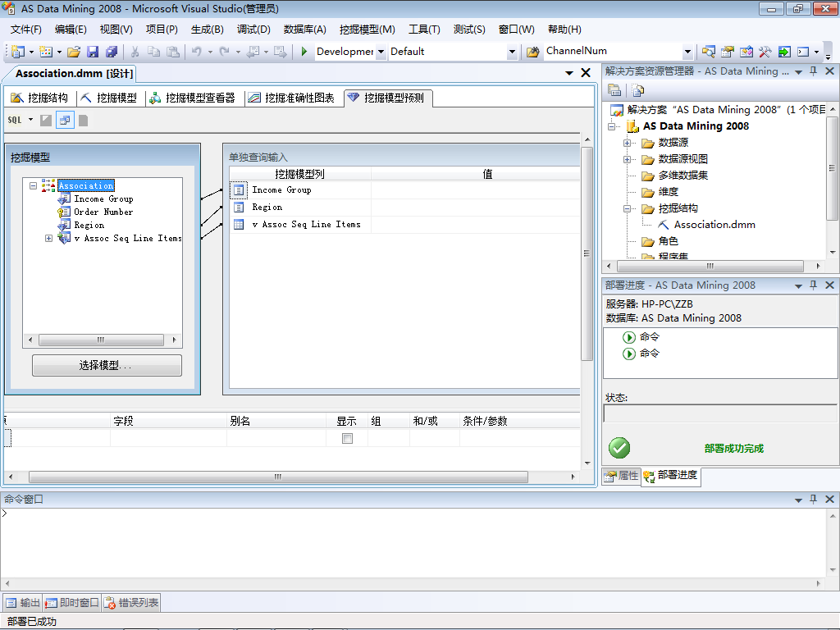Image resolution: width=840 pixels, height=630 pixels.
Task: Open Properties Window toolbar icon
Action: coord(728,52)
